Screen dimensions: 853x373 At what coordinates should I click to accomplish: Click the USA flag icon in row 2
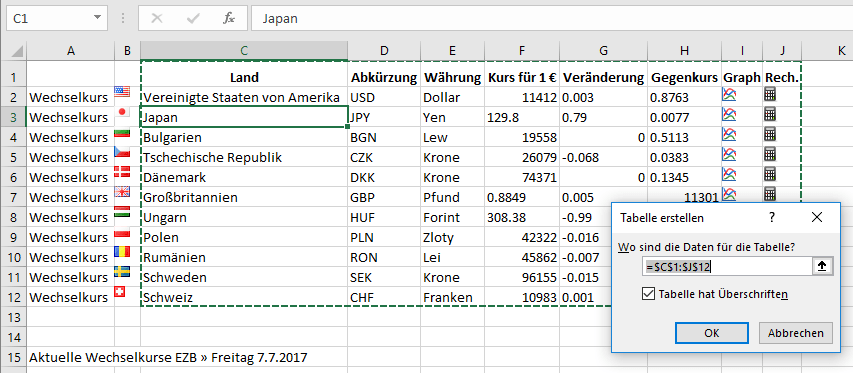point(122,93)
